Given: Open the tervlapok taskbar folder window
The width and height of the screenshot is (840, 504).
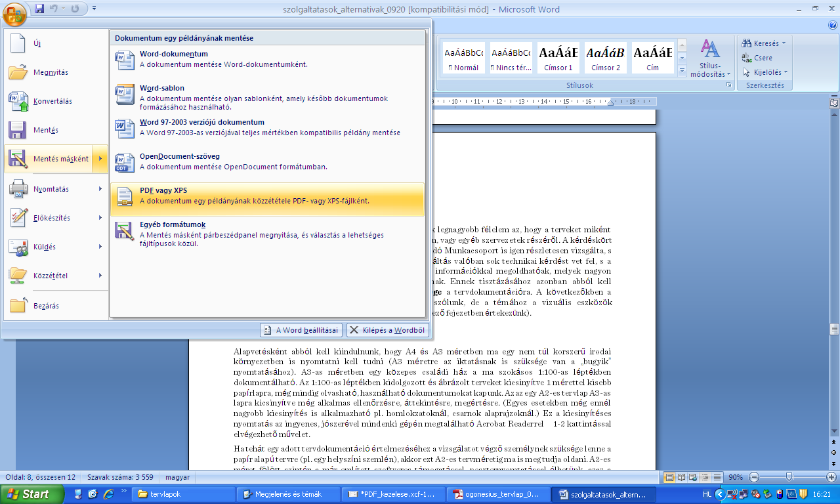Looking at the screenshot, I should click(182, 494).
